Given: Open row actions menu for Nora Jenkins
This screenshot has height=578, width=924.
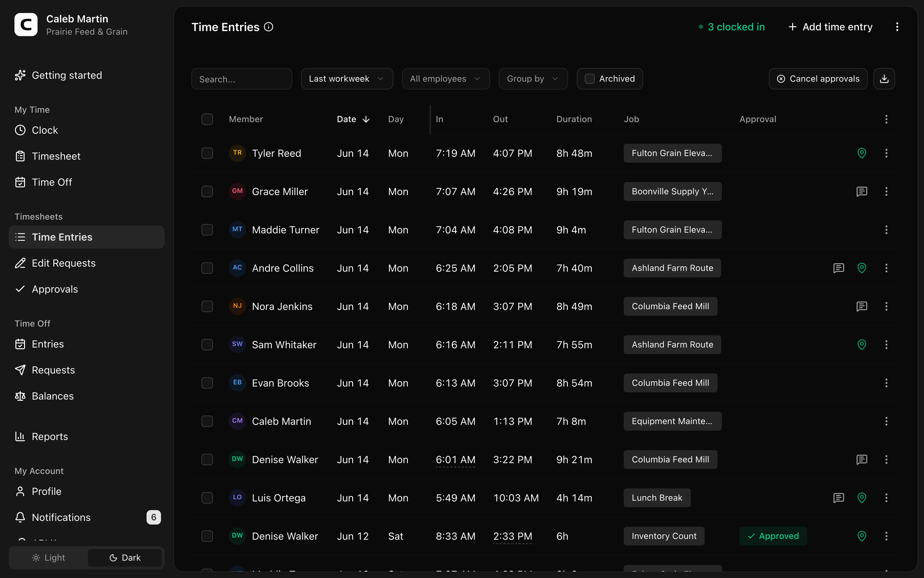Looking at the screenshot, I should coord(886,306).
